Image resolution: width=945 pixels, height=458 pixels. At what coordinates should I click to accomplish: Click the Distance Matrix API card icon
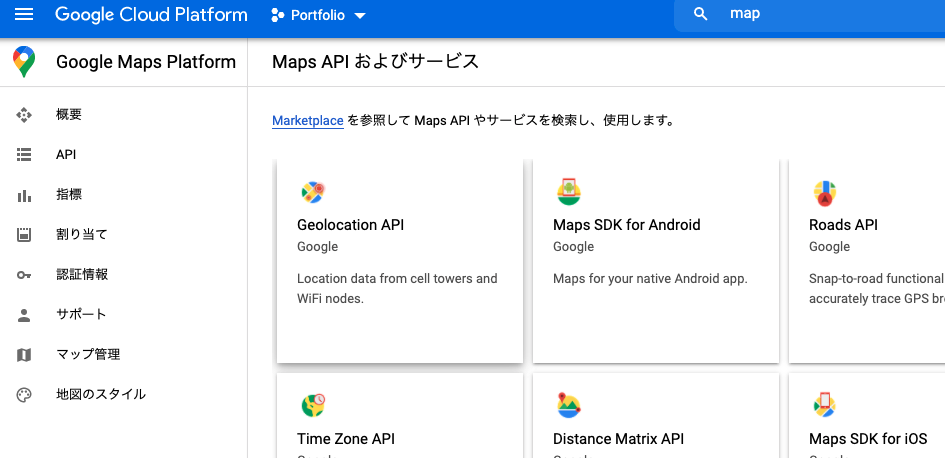coord(568,405)
